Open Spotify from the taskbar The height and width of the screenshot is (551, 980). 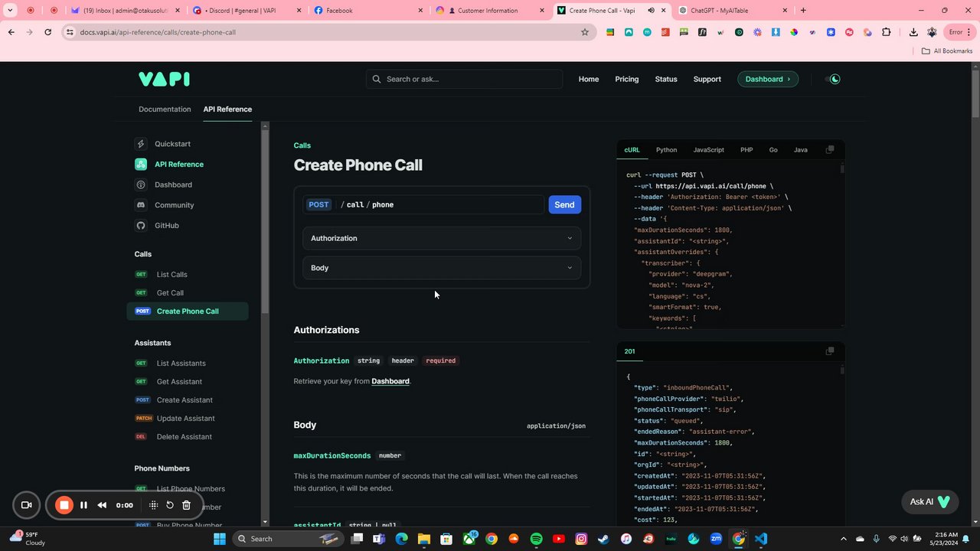[537, 539]
